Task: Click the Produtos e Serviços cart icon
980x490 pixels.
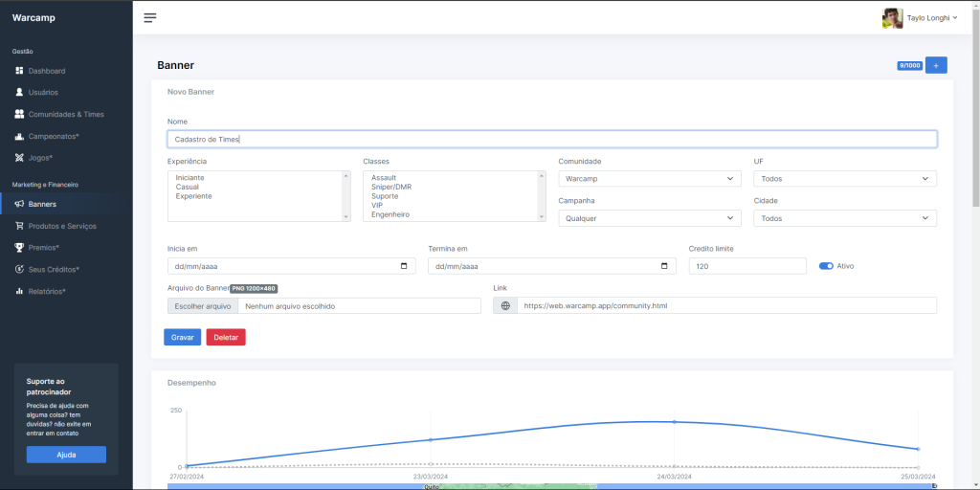Action: click(19, 226)
